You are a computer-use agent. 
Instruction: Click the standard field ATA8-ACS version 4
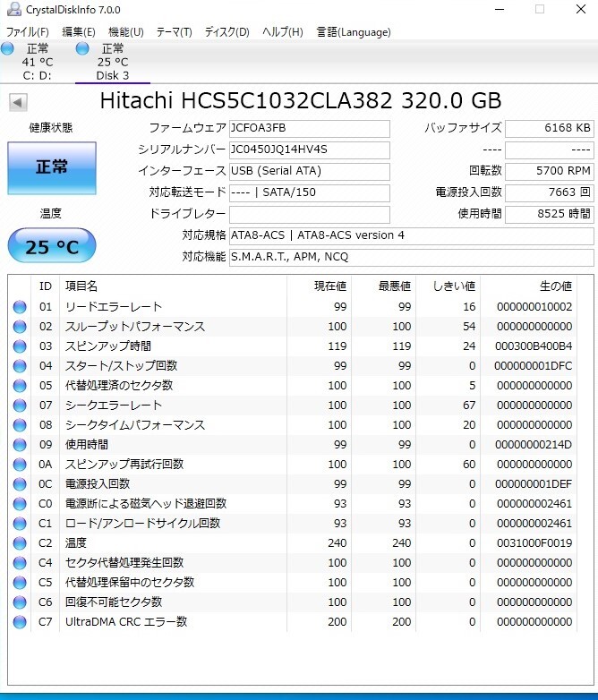pos(412,235)
